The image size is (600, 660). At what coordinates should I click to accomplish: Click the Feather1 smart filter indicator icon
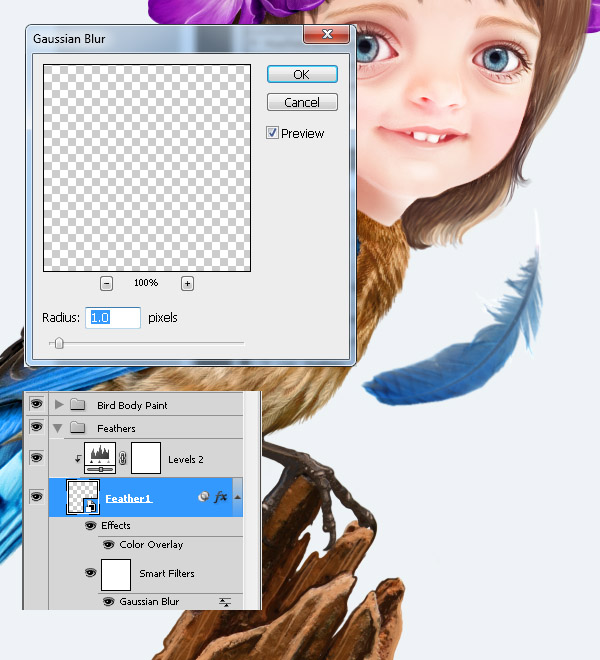203,497
